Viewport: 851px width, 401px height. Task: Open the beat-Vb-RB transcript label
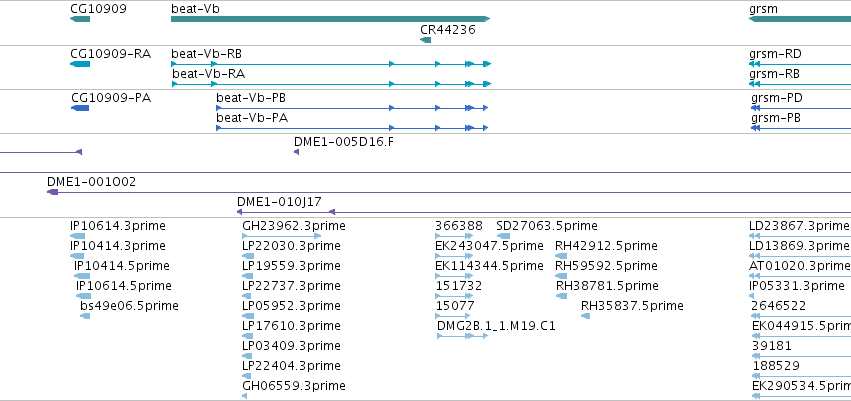click(x=206, y=54)
